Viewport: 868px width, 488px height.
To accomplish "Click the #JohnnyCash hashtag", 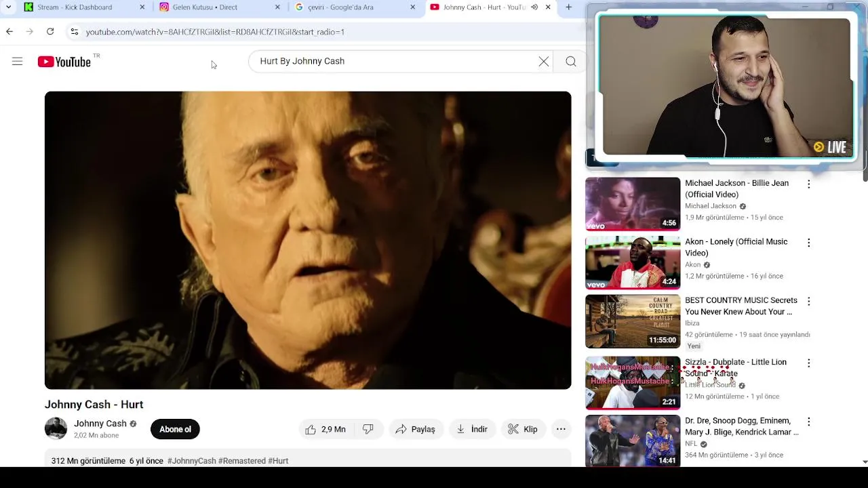I will [192, 461].
